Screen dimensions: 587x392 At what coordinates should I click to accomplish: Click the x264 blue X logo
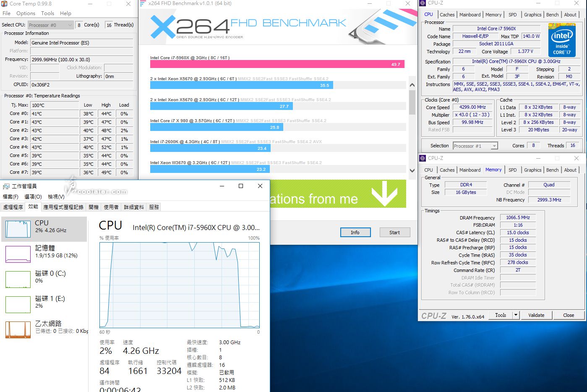[162, 27]
